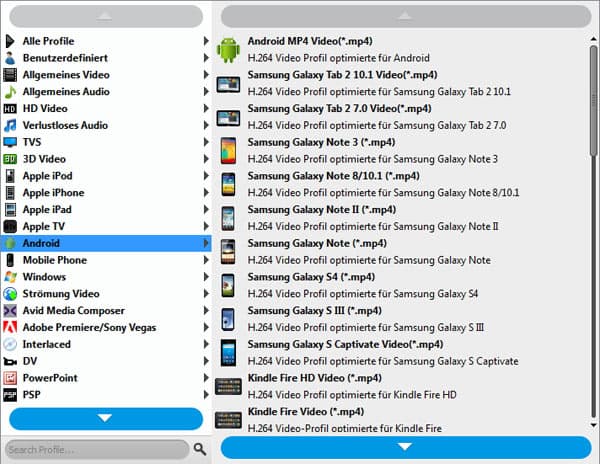Screen dimensions: 600x464
Task: Click the profile list vertical scrollbar thumb
Action: [x=593, y=101]
